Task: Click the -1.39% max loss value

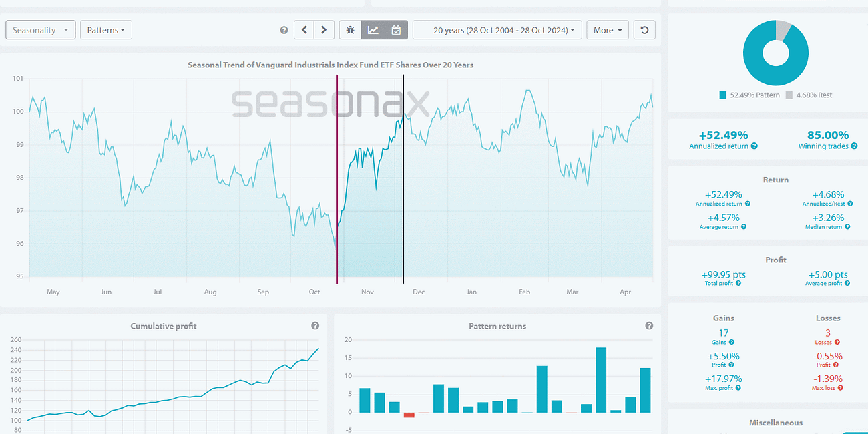Action: tap(828, 379)
